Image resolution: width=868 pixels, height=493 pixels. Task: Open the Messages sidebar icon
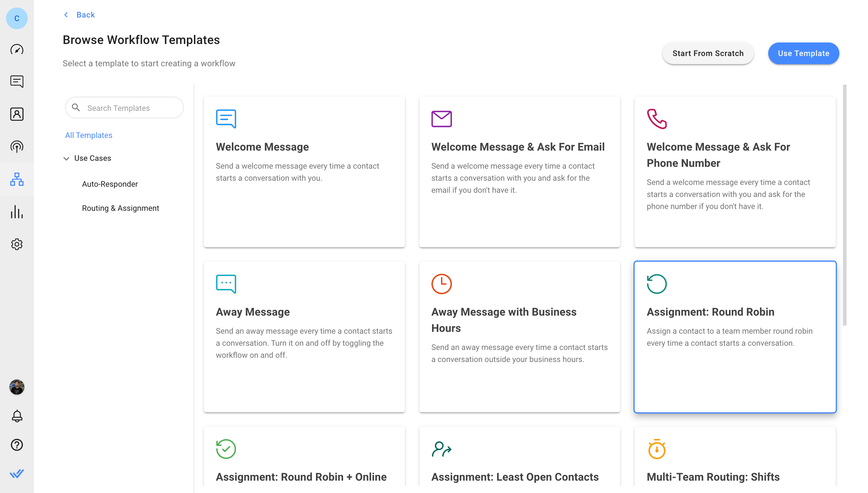click(17, 82)
